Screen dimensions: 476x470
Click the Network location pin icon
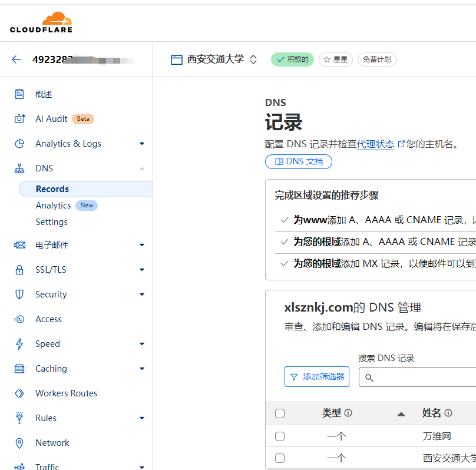[x=19, y=443]
